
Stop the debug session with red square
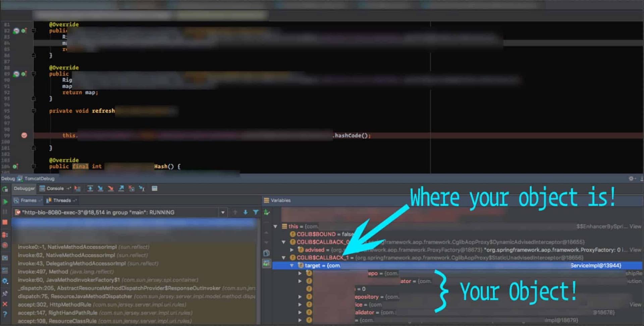tap(5, 222)
